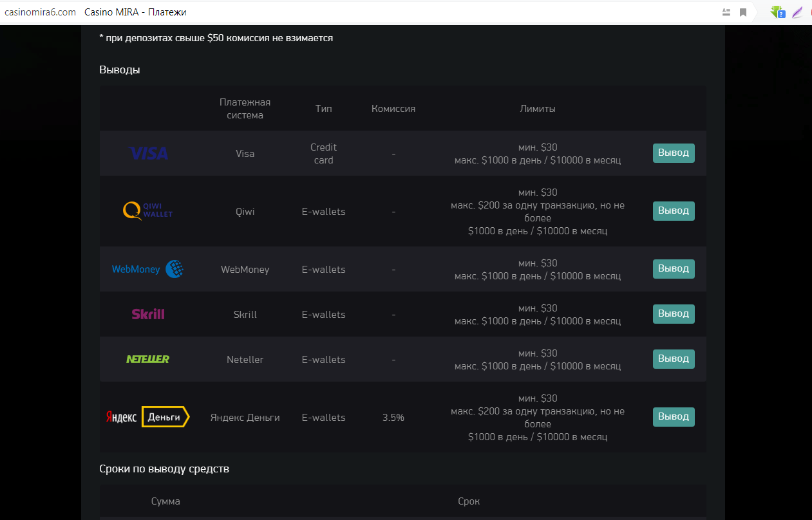Withdraw via Visa with the Вывод button

coord(674,153)
